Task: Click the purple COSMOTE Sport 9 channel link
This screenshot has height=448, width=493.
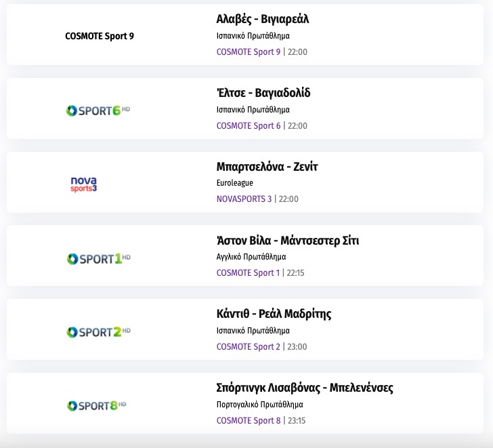Action: [x=248, y=52]
